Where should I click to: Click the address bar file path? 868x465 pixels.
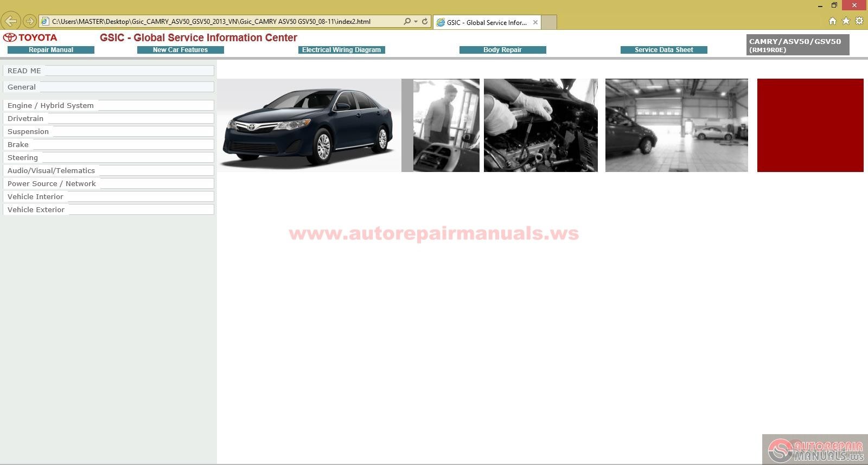click(x=212, y=22)
